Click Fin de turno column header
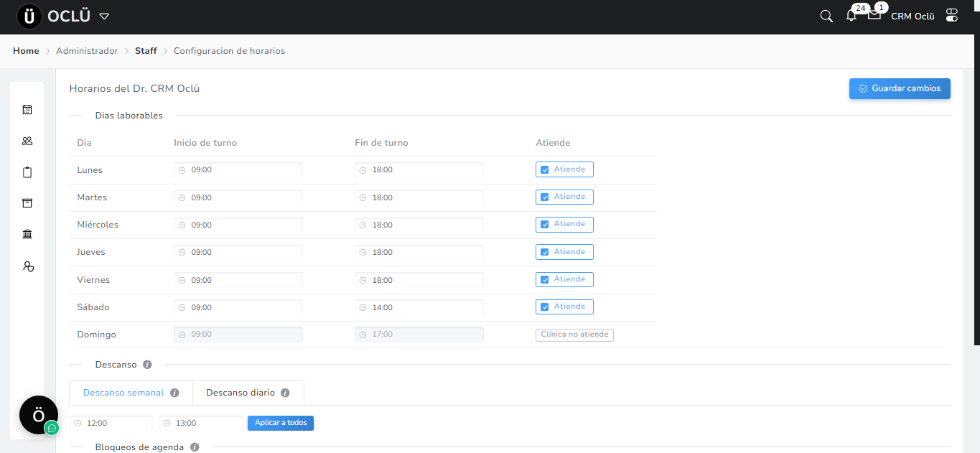The image size is (980, 453). 381,143
